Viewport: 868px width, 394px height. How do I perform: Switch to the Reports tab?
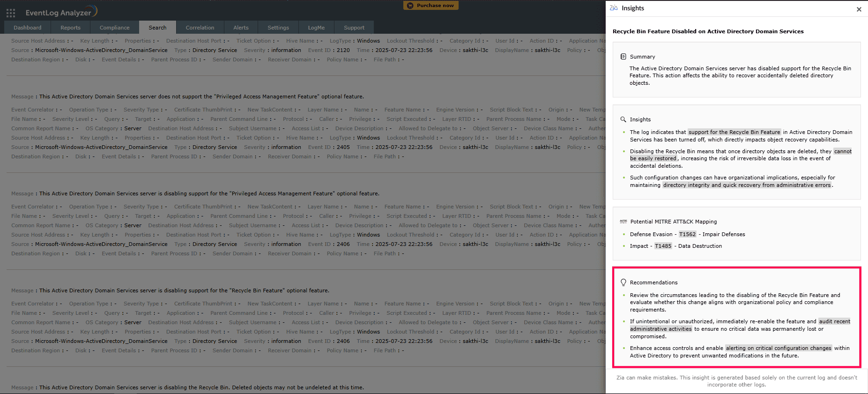coord(71,28)
